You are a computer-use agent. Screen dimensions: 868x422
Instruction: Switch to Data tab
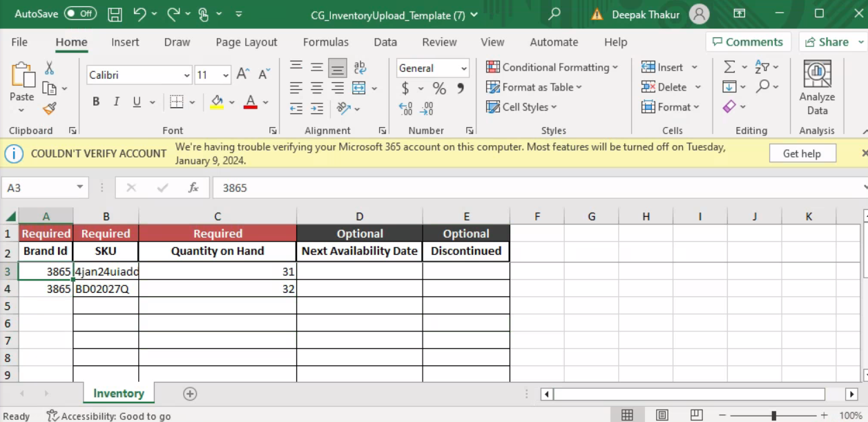click(x=385, y=42)
